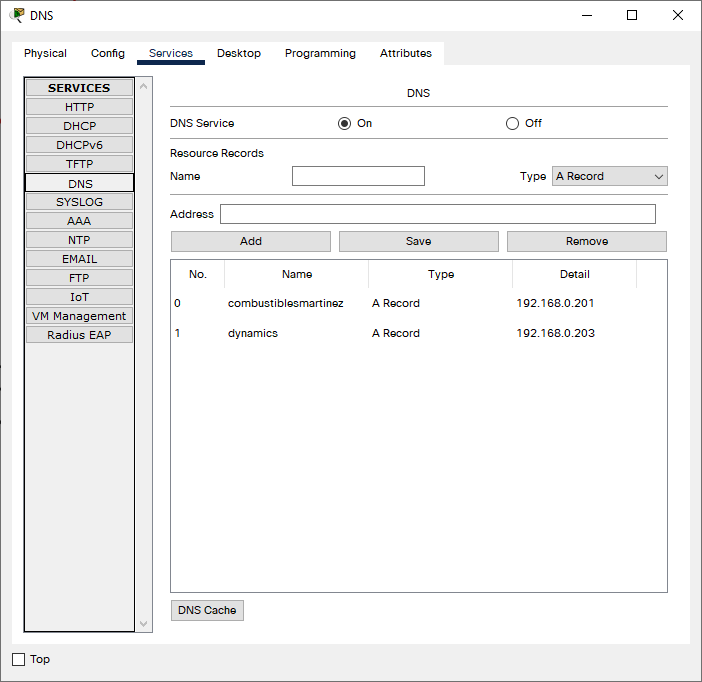Click the Remove record button

click(586, 241)
